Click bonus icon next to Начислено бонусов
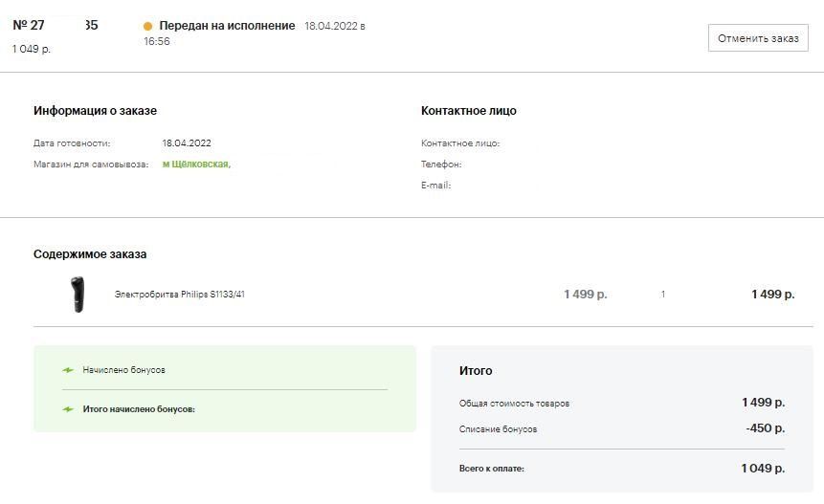 tap(68, 370)
